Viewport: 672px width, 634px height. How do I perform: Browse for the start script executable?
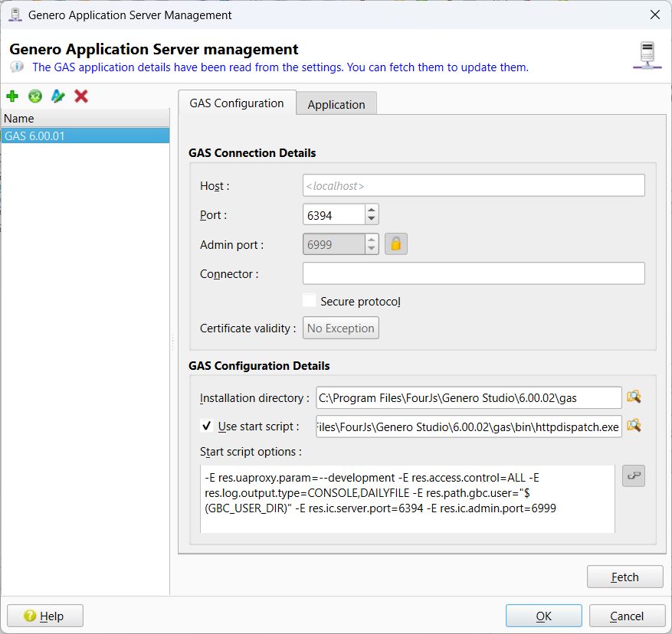click(634, 426)
